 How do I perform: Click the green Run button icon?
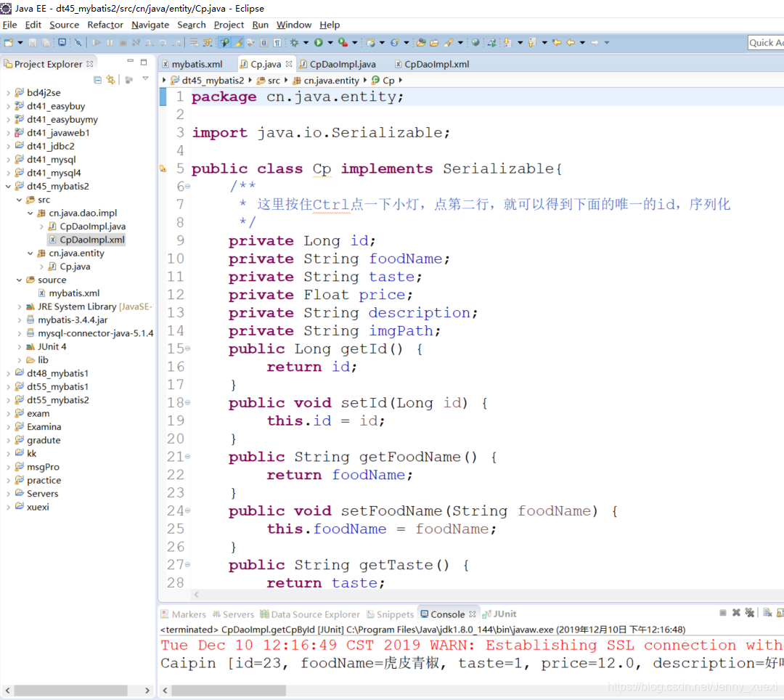pos(319,43)
